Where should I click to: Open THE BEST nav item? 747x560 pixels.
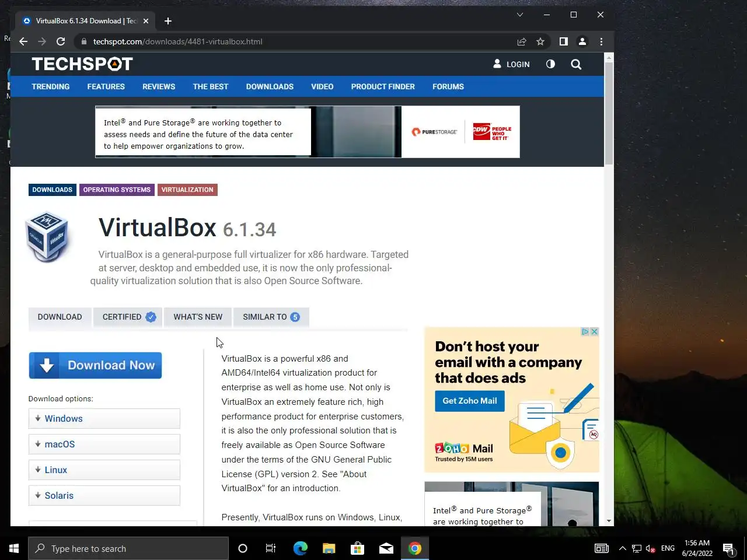tap(211, 86)
